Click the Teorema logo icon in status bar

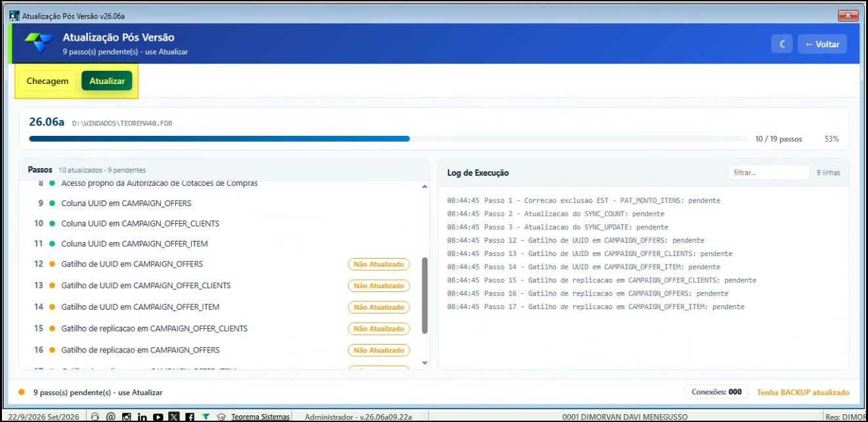206,417
